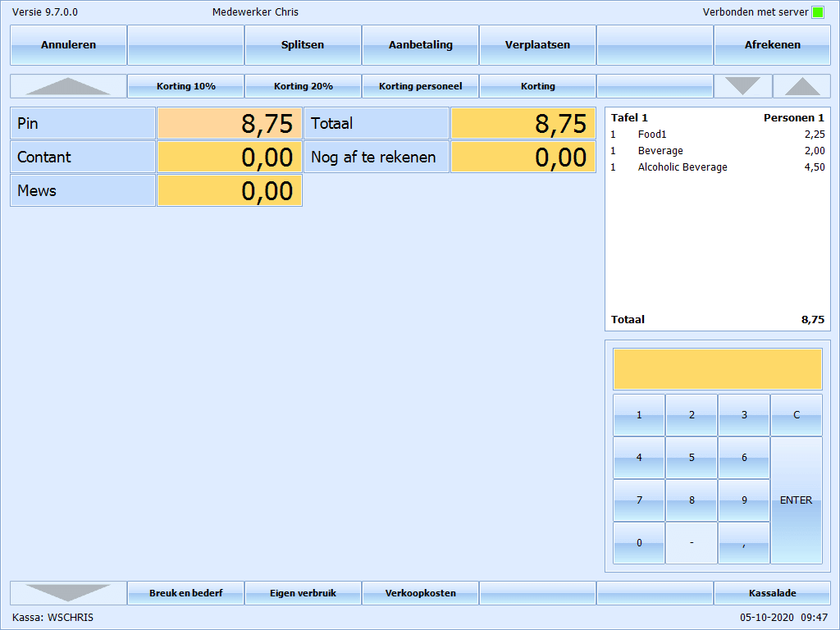The width and height of the screenshot is (840, 630).
Task: Apply the Korting personeel discount
Action: [420, 86]
